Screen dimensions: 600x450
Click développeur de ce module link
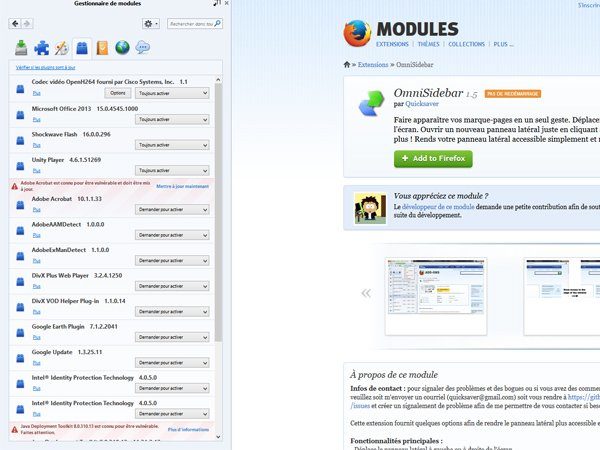tap(438, 207)
